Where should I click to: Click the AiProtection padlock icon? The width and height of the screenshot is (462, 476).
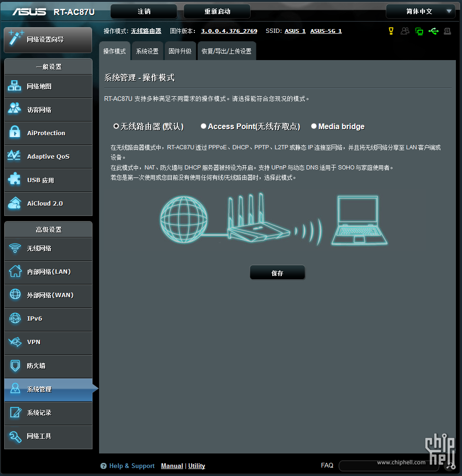coord(14,132)
